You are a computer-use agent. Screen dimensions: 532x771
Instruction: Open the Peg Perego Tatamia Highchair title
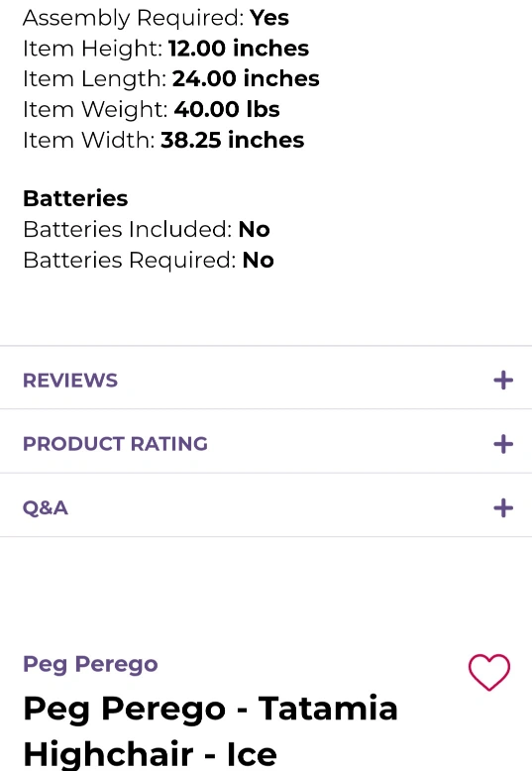point(210,730)
